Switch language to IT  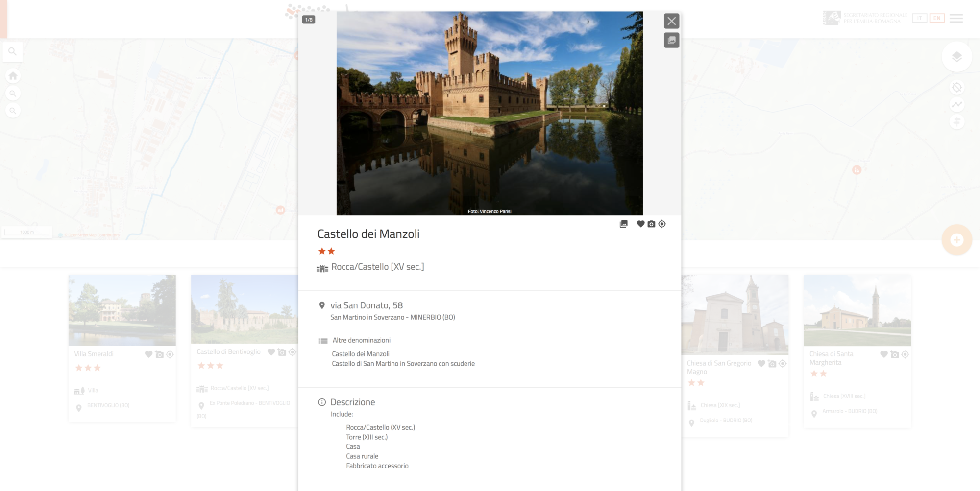click(919, 18)
